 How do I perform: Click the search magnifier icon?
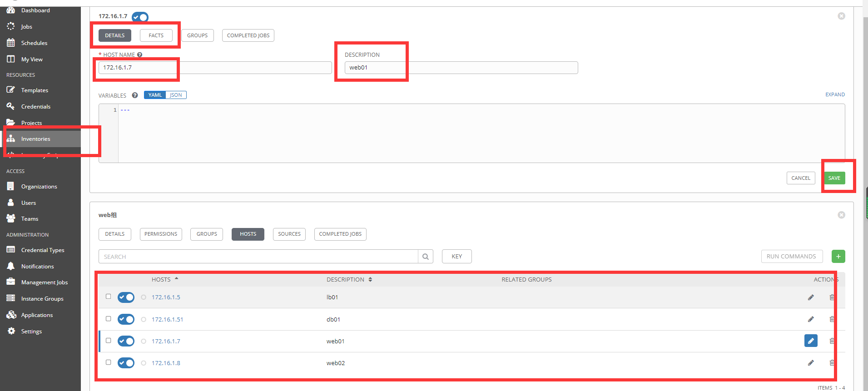coord(426,257)
